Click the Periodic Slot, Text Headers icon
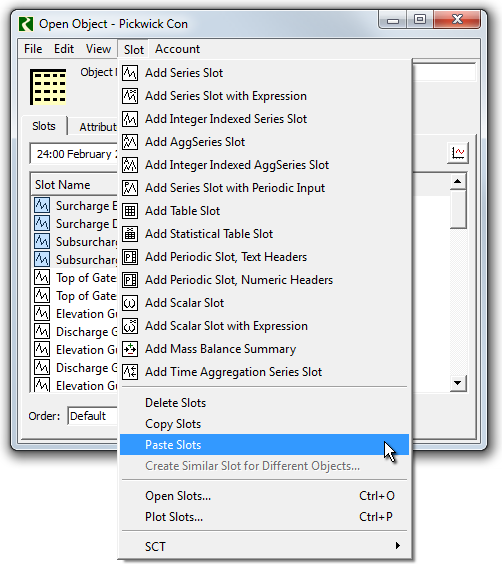Screen dimensions: 502x564 [130, 257]
